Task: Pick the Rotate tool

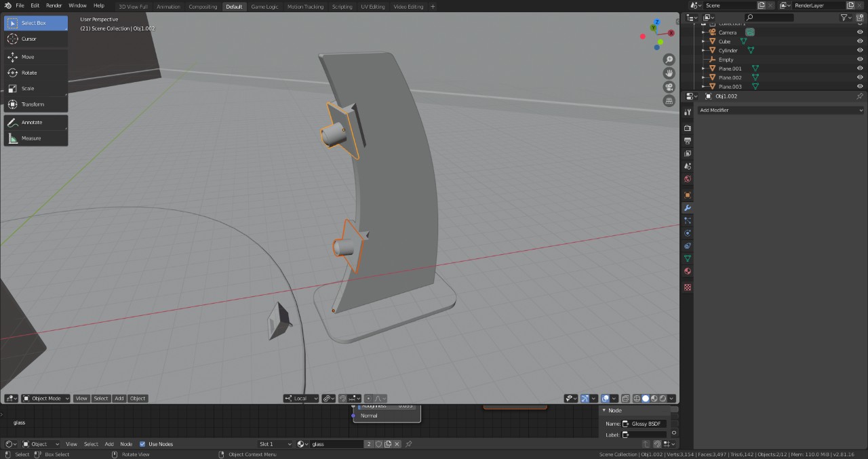Action: [36, 73]
